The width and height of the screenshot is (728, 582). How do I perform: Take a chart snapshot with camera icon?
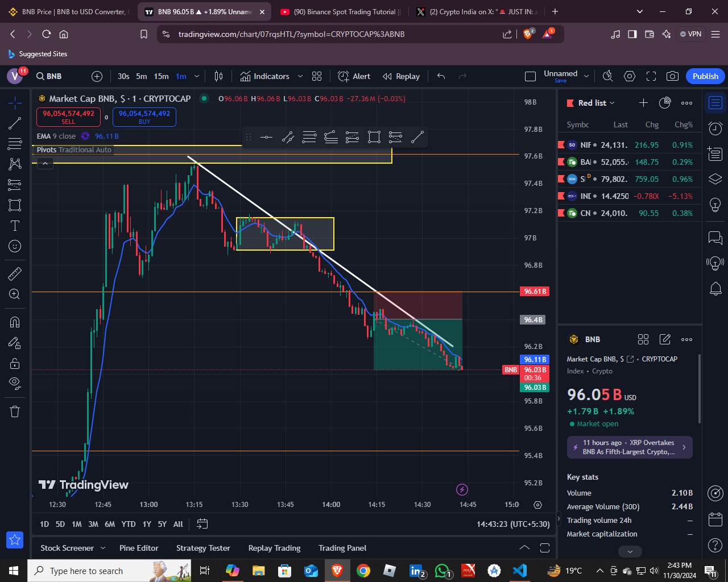click(x=672, y=76)
